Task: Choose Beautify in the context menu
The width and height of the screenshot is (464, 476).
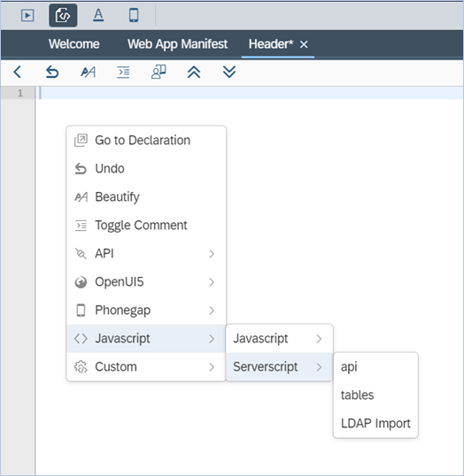Action: point(146,196)
